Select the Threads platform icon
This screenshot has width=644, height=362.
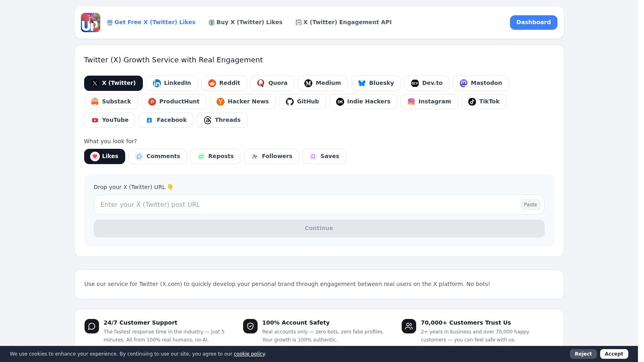[208, 120]
